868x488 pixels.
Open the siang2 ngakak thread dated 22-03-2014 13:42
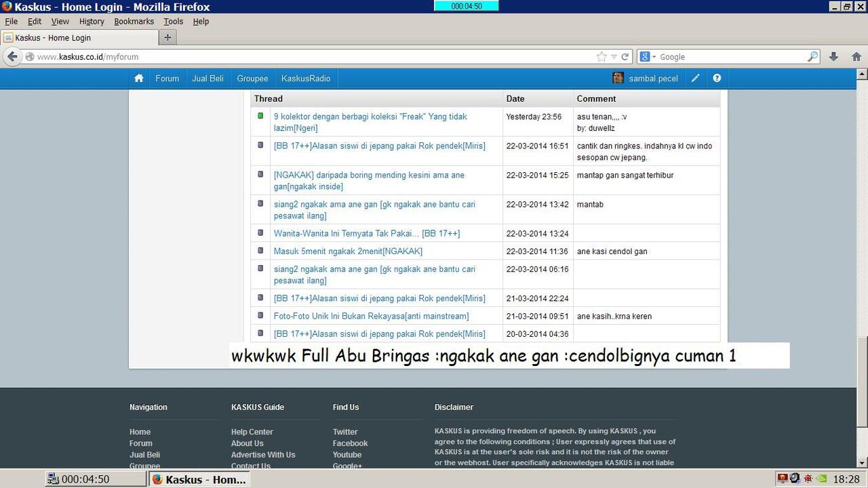(x=374, y=209)
